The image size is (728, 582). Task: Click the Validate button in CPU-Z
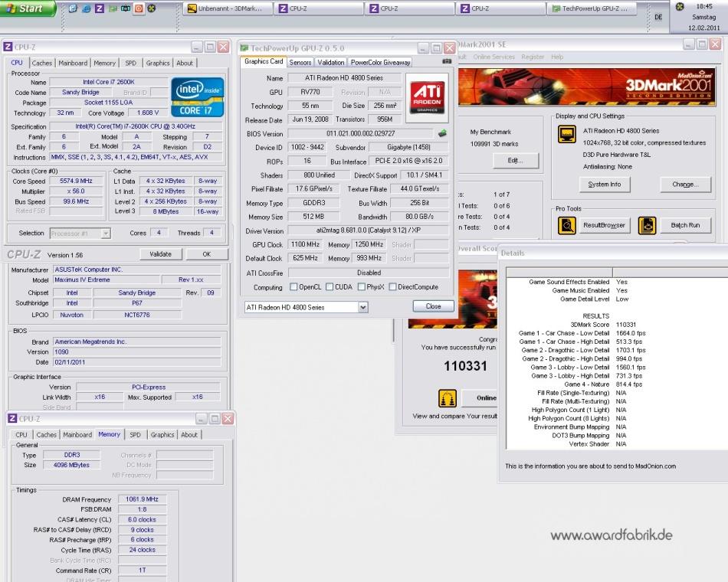[x=161, y=254]
